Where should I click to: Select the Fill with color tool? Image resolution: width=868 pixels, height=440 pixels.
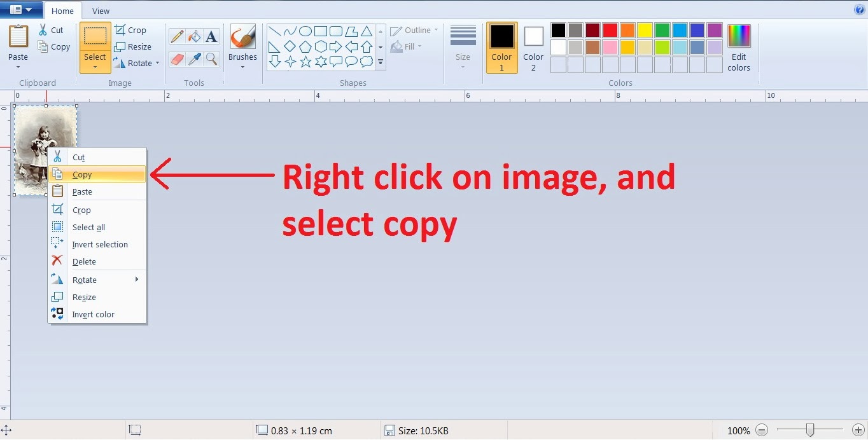coord(195,36)
